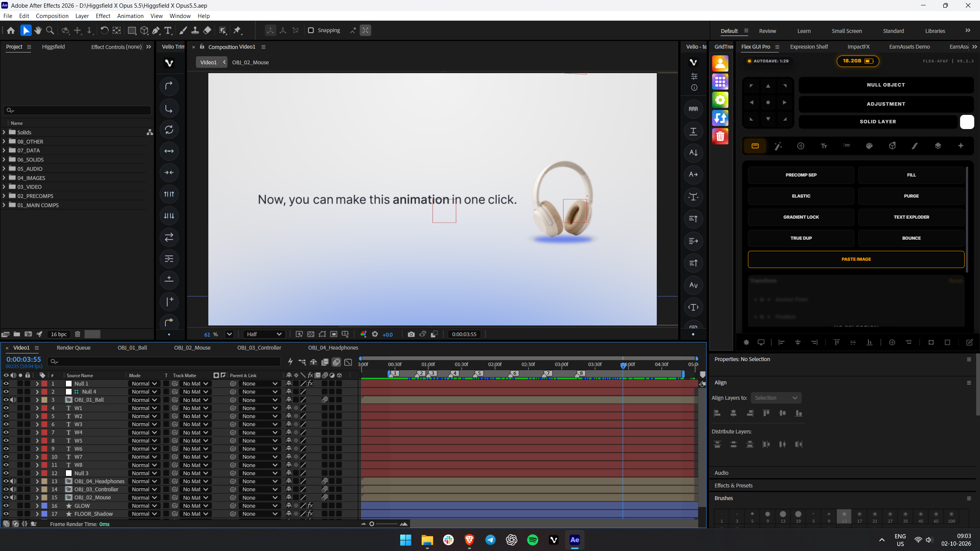
Task: Switch to the OBJ_03_Controller timeline tab
Action: tap(259, 348)
